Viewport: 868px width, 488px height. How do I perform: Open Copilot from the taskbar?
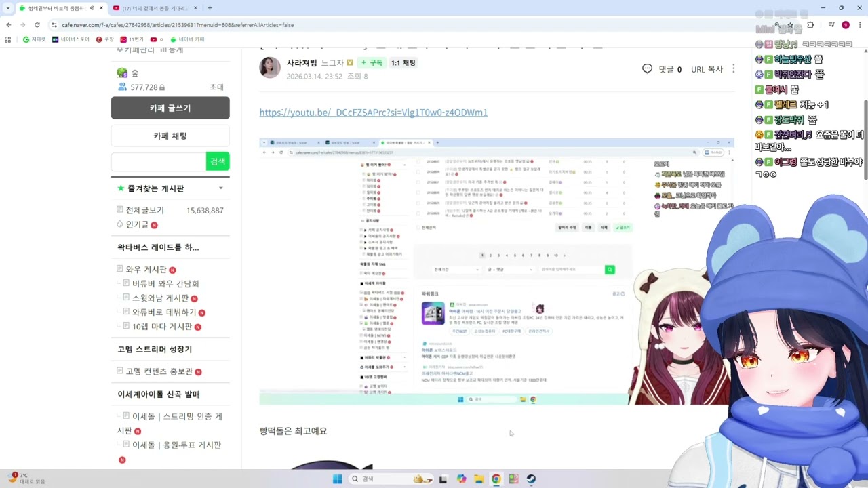click(x=461, y=479)
